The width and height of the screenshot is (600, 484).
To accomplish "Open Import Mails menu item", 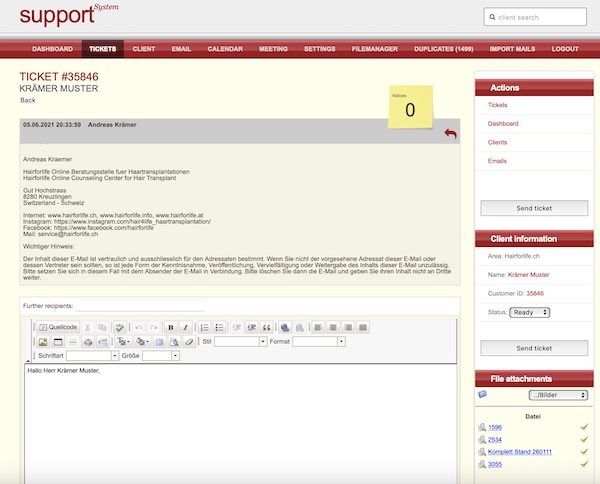I will (x=512, y=49).
